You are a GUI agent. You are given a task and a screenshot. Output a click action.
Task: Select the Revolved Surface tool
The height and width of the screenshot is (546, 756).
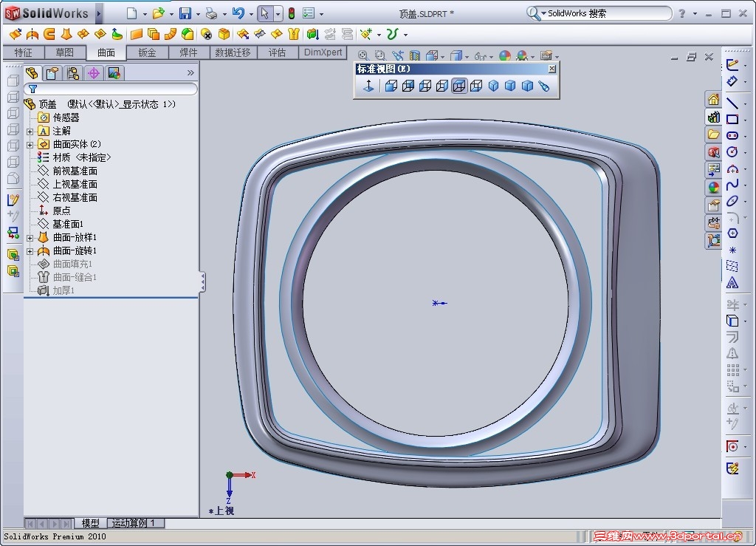coord(32,34)
